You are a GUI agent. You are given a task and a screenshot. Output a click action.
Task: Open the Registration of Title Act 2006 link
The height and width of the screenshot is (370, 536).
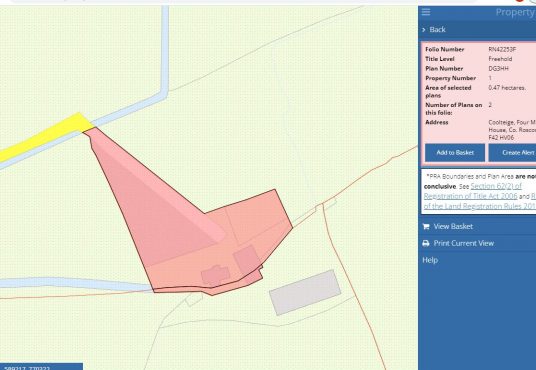coord(470,196)
